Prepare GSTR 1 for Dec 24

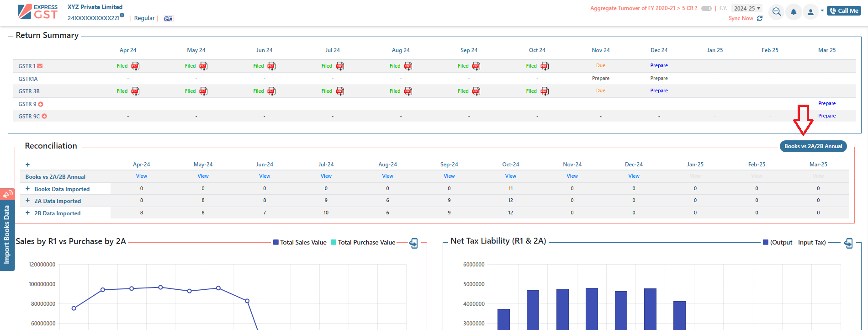pyautogui.click(x=659, y=65)
